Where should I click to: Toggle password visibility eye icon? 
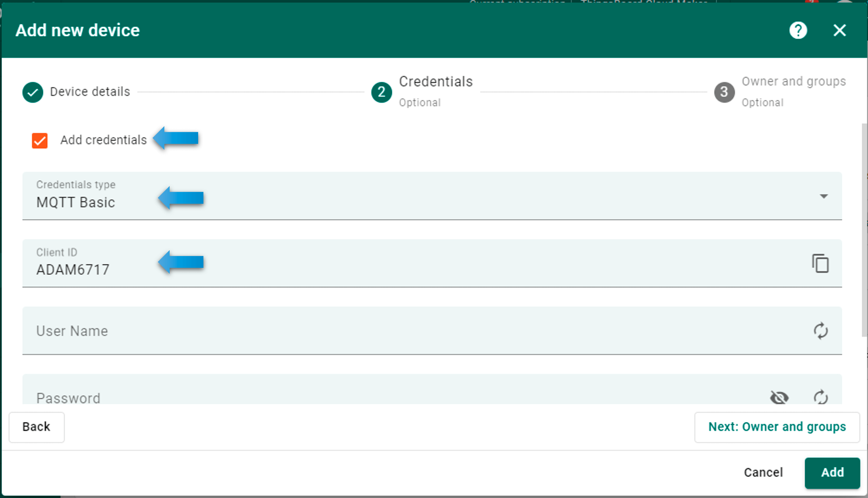[779, 398]
